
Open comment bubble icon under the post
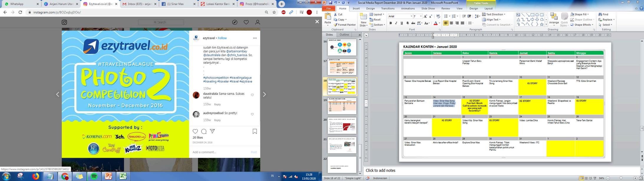204,131
